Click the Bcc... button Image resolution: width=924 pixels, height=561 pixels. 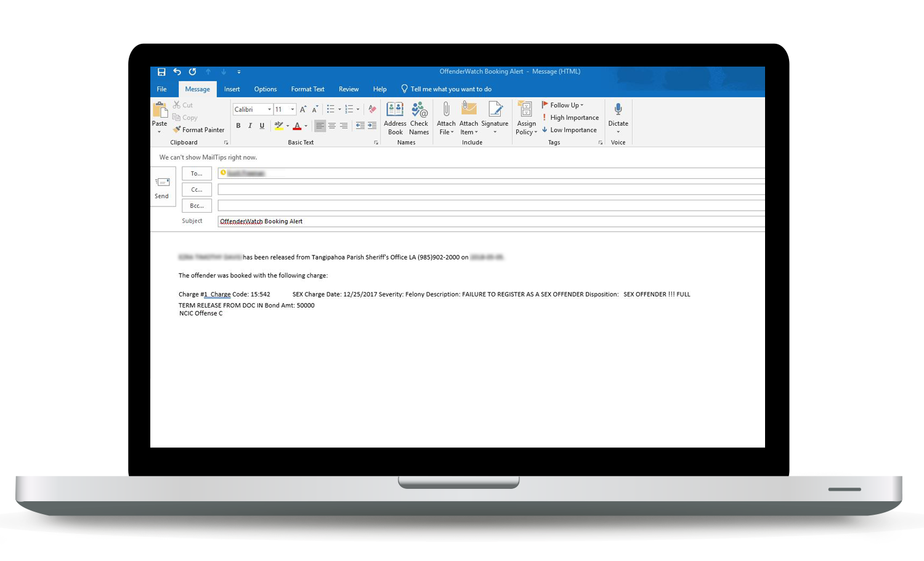pyautogui.click(x=197, y=206)
